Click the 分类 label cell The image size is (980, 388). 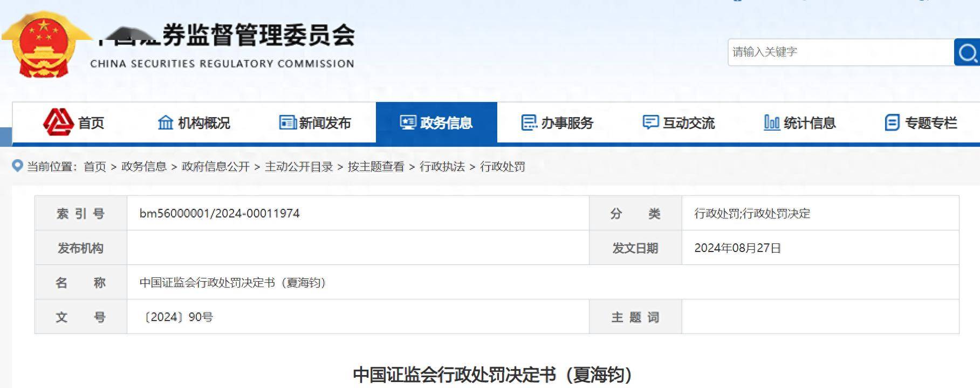pyautogui.click(x=635, y=213)
